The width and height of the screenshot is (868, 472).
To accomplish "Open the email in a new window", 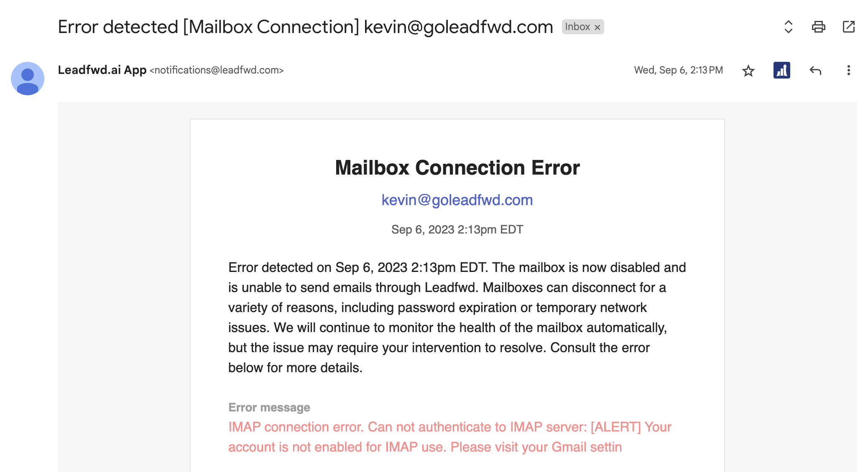I will tap(848, 27).
